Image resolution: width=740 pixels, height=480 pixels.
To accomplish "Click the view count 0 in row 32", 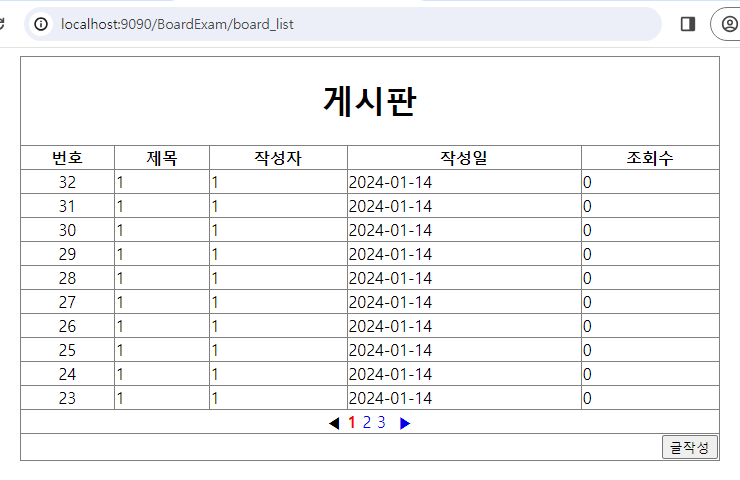I will point(587,182).
